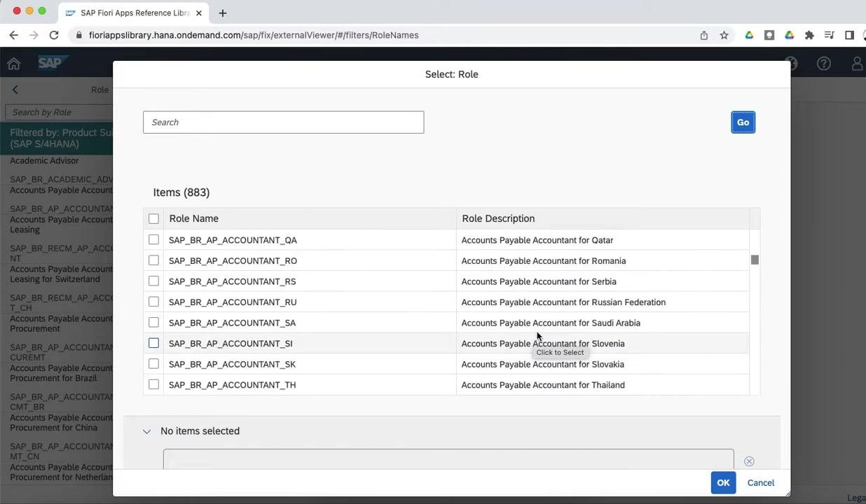Click the site lock icon in address bar
Screen dimensions: 866x504
(78, 35)
